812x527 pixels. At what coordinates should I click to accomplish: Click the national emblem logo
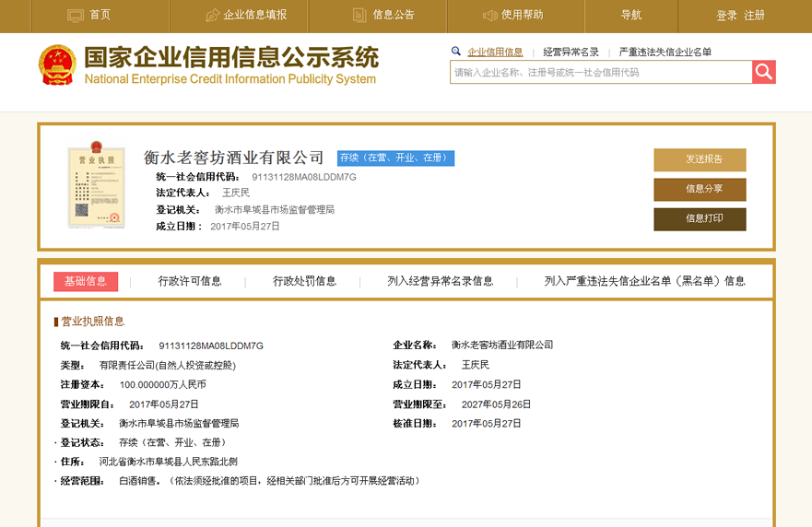pos(57,65)
